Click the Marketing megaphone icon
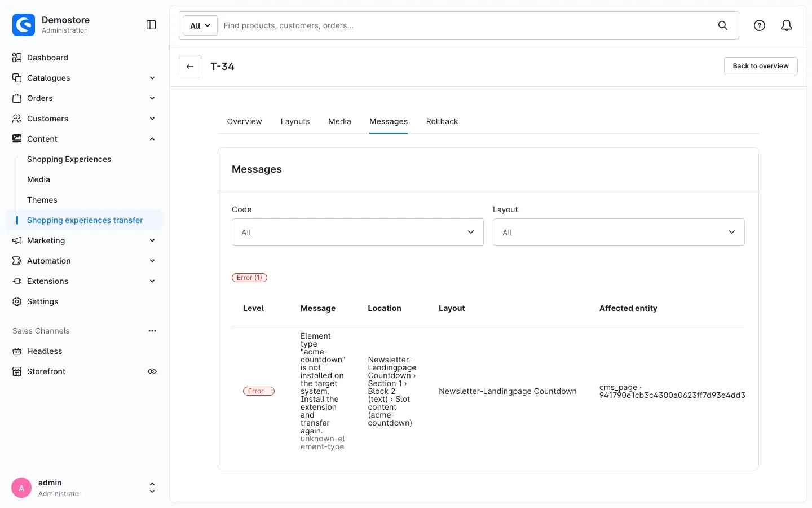Screen dimensions: 812x508 coord(17,240)
